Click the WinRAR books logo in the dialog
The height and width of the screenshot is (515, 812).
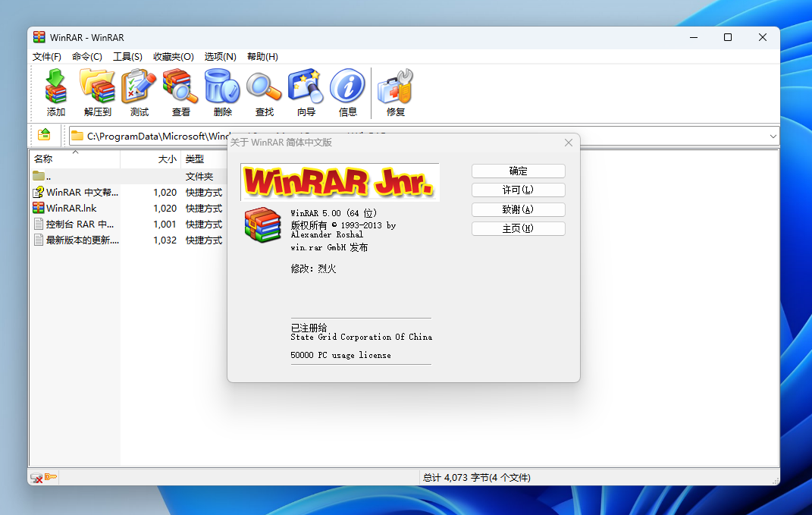(x=262, y=225)
